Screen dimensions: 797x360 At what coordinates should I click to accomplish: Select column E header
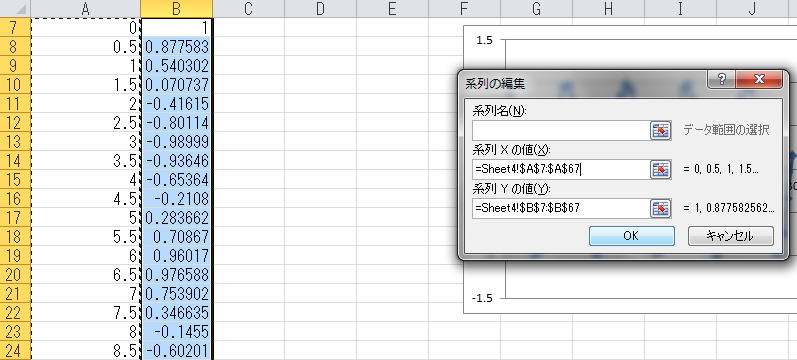click(392, 9)
